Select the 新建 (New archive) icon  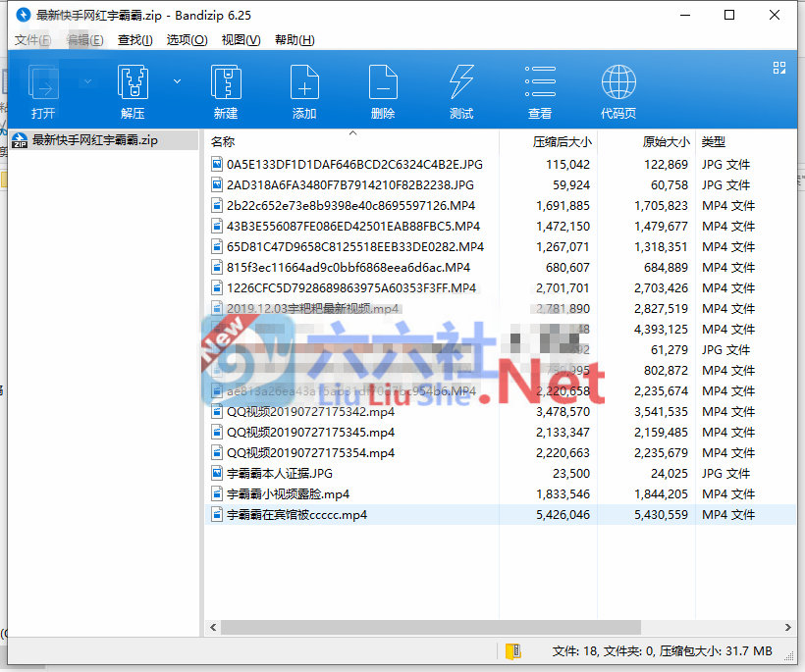coord(225,88)
